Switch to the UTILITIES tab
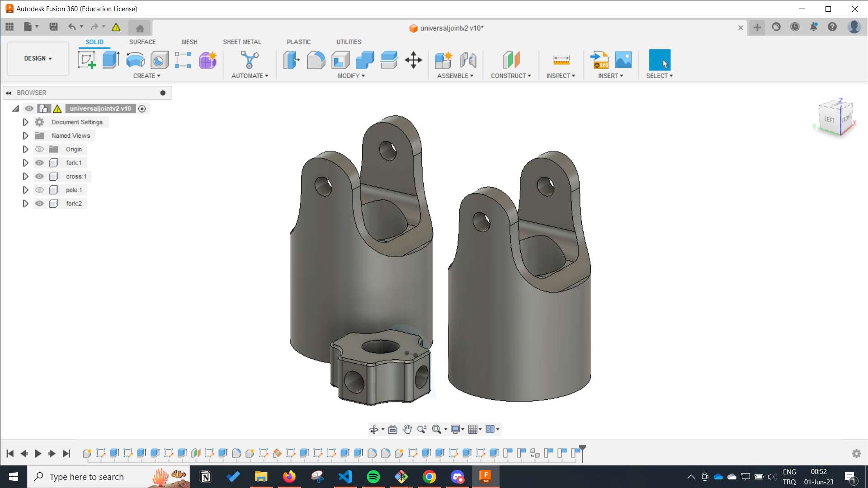The image size is (868, 488). point(349,42)
